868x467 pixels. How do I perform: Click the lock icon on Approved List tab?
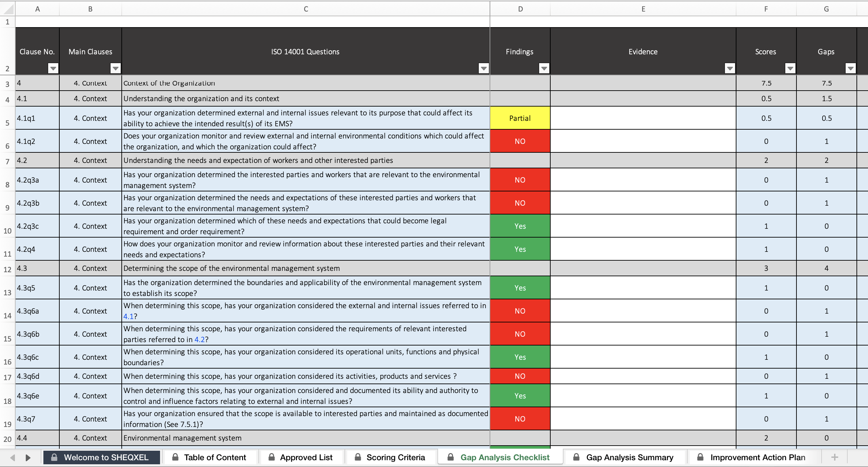tap(272, 457)
